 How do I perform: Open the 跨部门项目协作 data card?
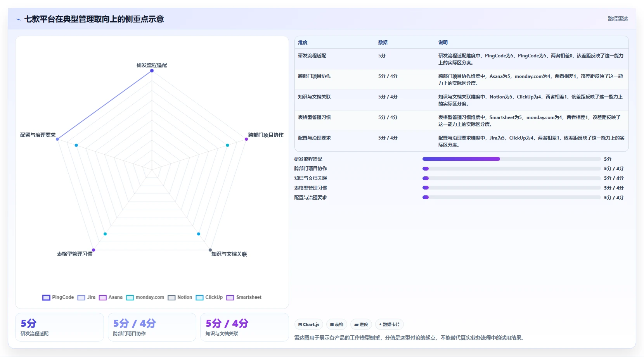152,327
